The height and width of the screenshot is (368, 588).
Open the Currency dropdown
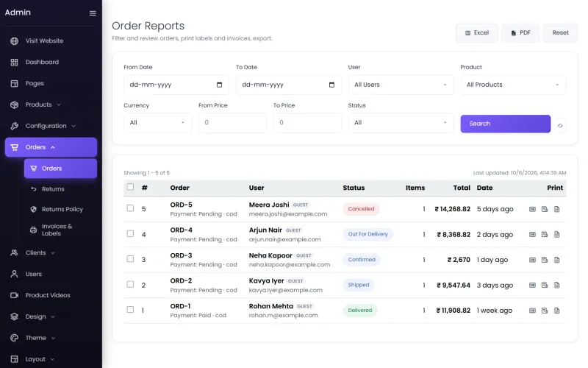(x=157, y=123)
